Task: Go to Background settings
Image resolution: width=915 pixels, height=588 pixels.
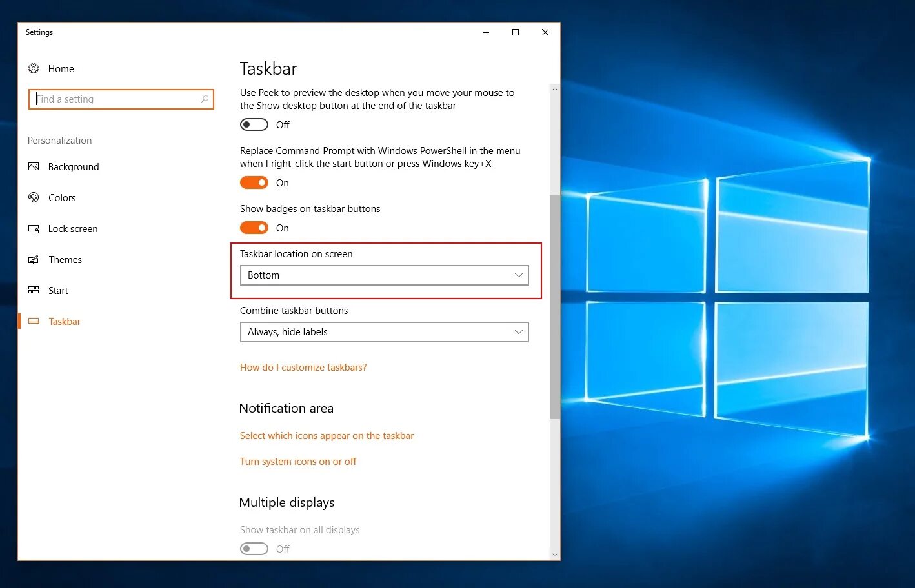Action: coord(74,167)
